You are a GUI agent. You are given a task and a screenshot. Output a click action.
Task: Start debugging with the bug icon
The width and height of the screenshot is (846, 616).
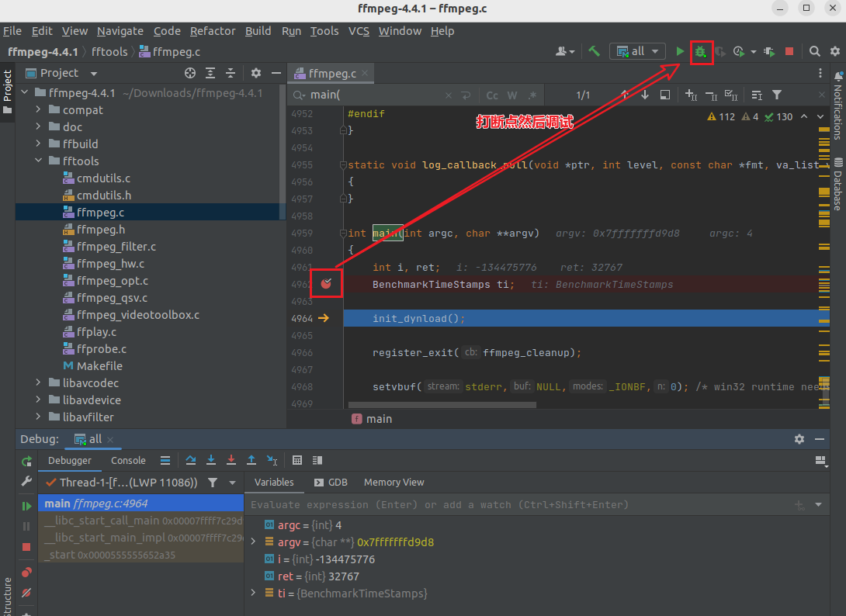tap(700, 52)
